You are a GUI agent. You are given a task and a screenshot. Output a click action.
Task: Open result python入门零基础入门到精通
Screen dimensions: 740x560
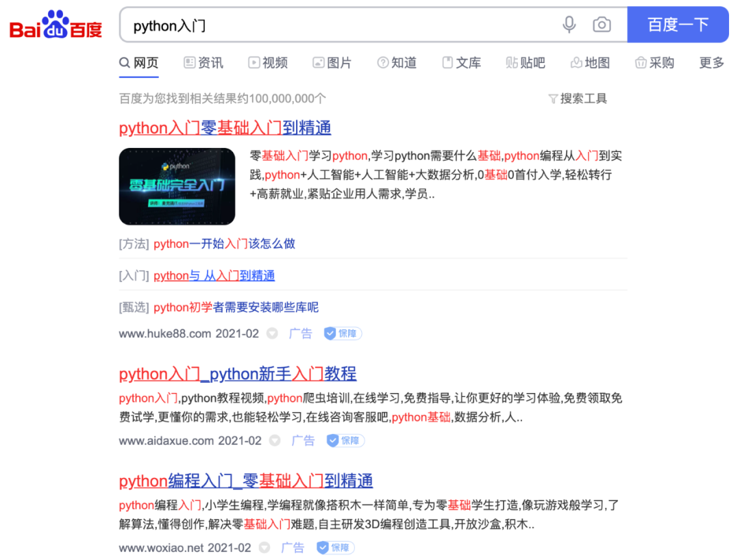(x=225, y=128)
